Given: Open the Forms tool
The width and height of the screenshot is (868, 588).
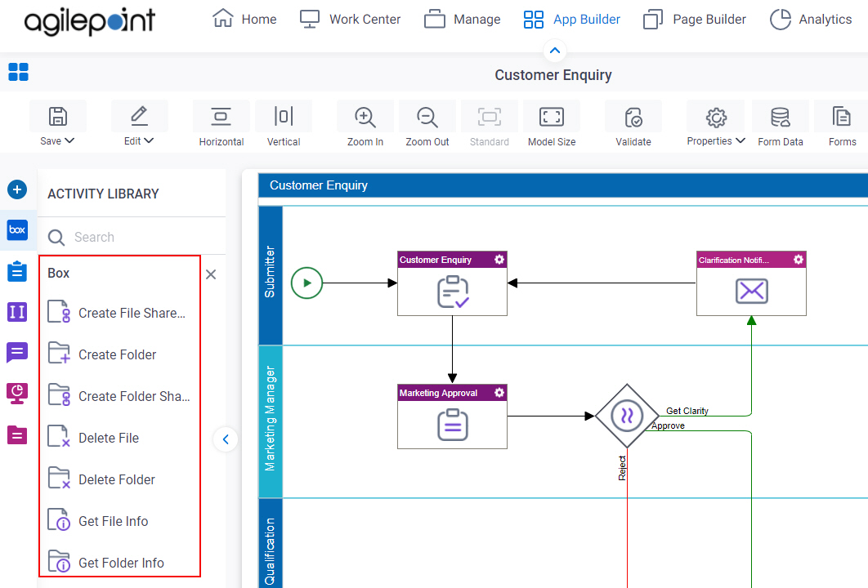Looking at the screenshot, I should [x=842, y=125].
